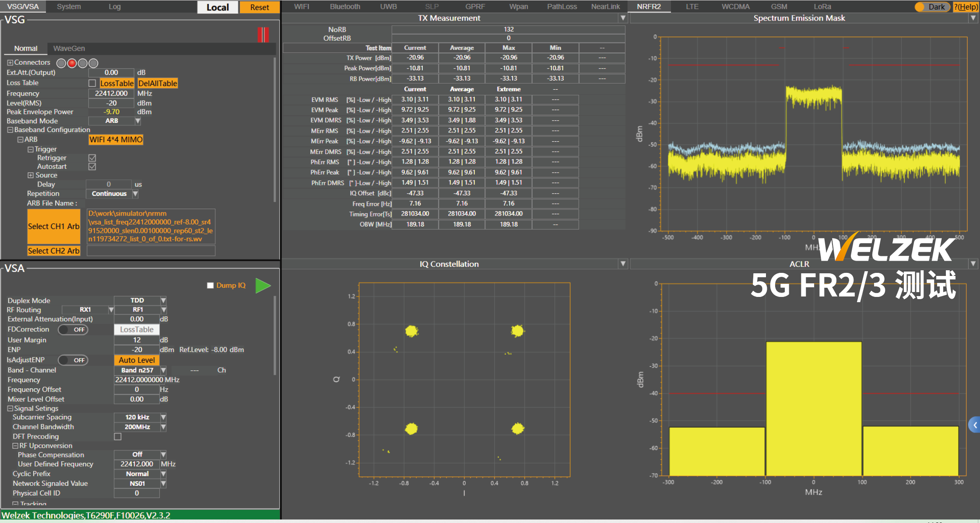Click the Select CH1 Arb button
Image resolution: width=980 pixels, height=523 pixels.
pyautogui.click(x=54, y=227)
